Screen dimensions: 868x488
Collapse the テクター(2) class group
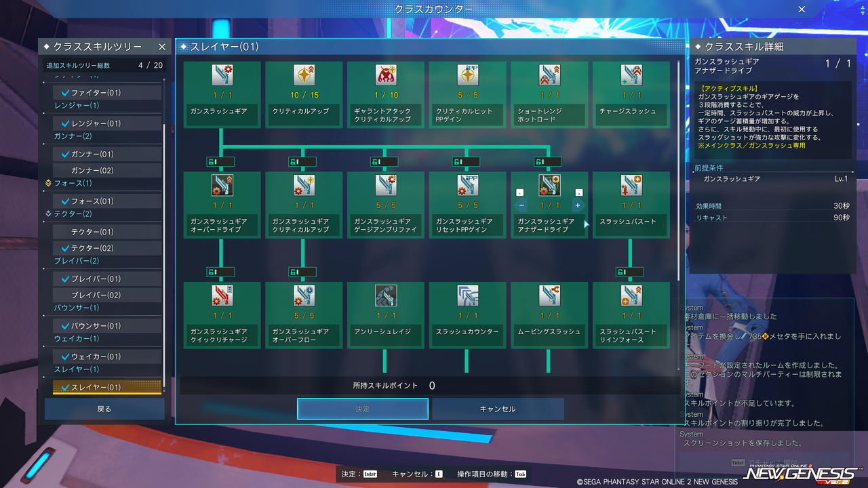(73, 213)
